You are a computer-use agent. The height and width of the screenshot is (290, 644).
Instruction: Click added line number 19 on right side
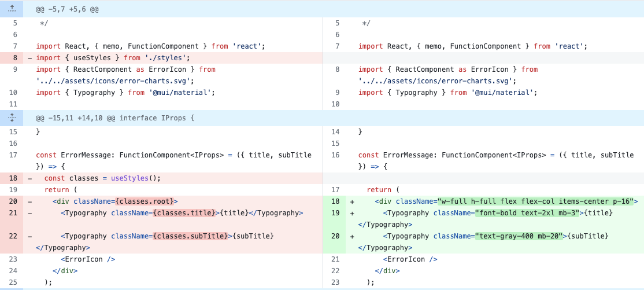coord(336,213)
